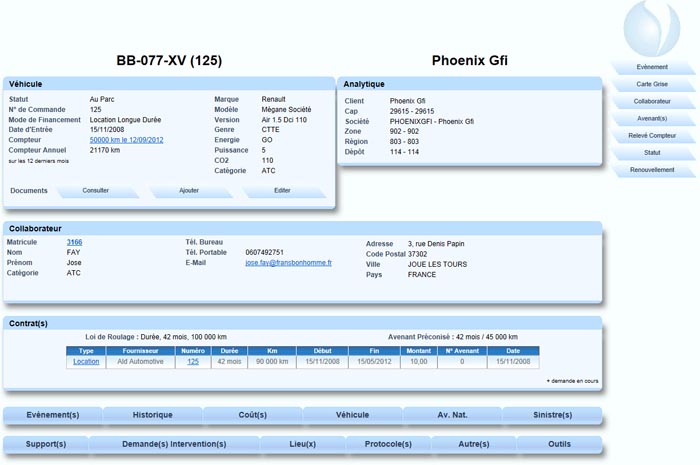The image size is (700, 465).
Task: Open the compteur 50000 km link
Action: (126, 140)
